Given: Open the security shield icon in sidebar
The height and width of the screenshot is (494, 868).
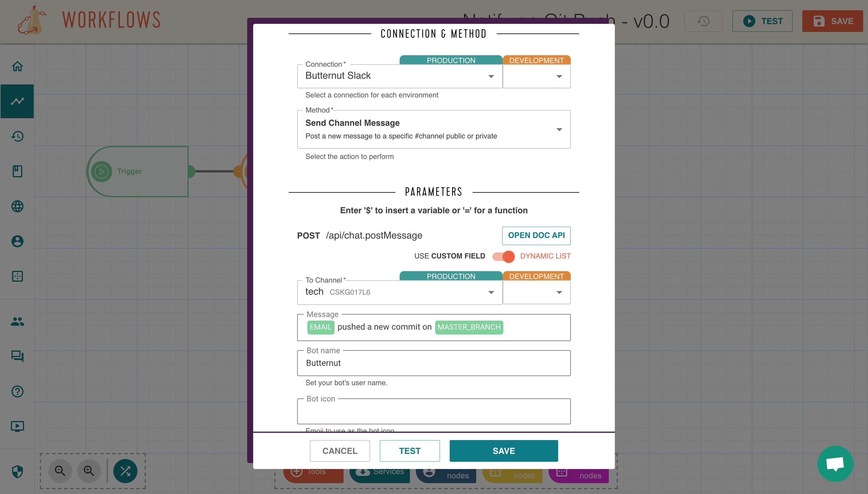Looking at the screenshot, I should coord(17,471).
